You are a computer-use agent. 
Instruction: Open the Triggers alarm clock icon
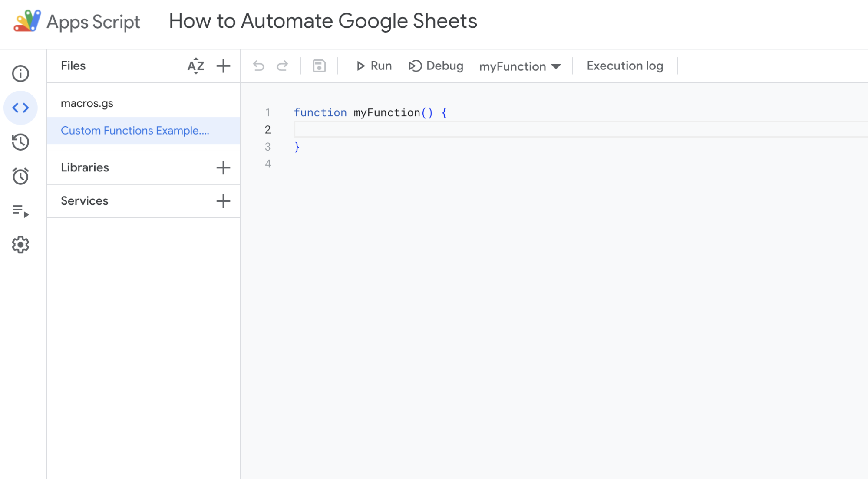point(20,176)
